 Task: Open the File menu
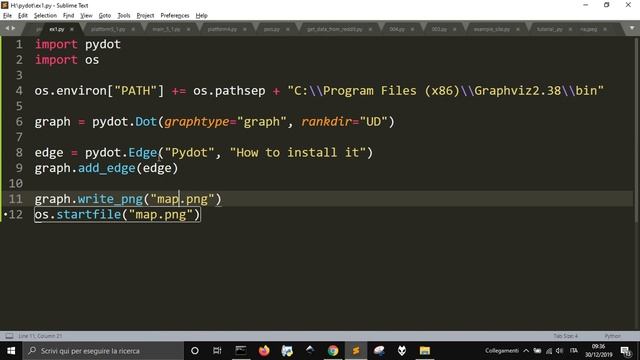(x=7, y=16)
